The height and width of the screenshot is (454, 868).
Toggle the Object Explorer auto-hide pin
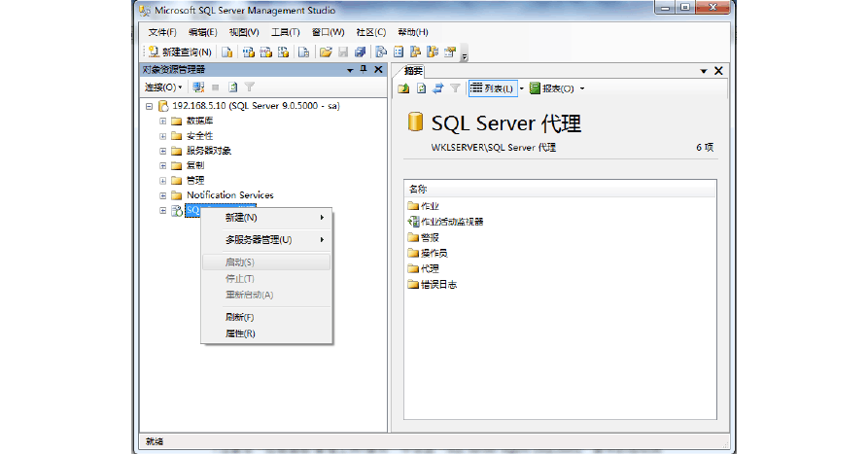pyautogui.click(x=364, y=69)
